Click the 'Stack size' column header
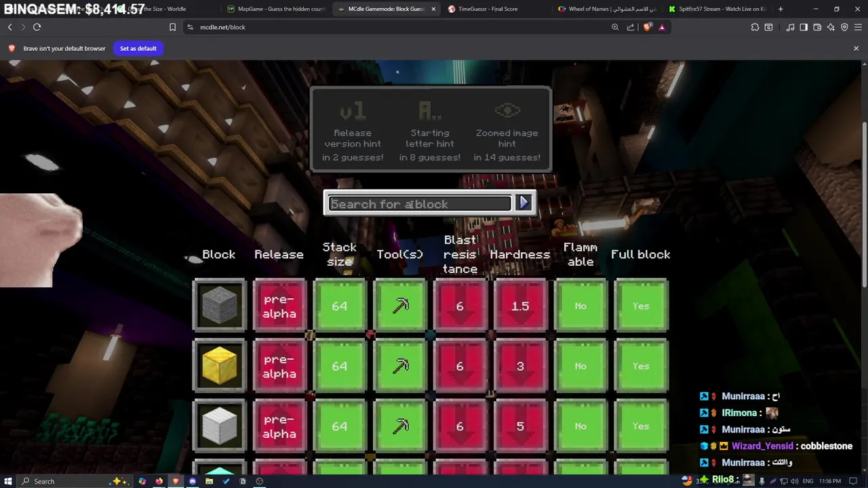The height and width of the screenshot is (488, 868). [339, 254]
